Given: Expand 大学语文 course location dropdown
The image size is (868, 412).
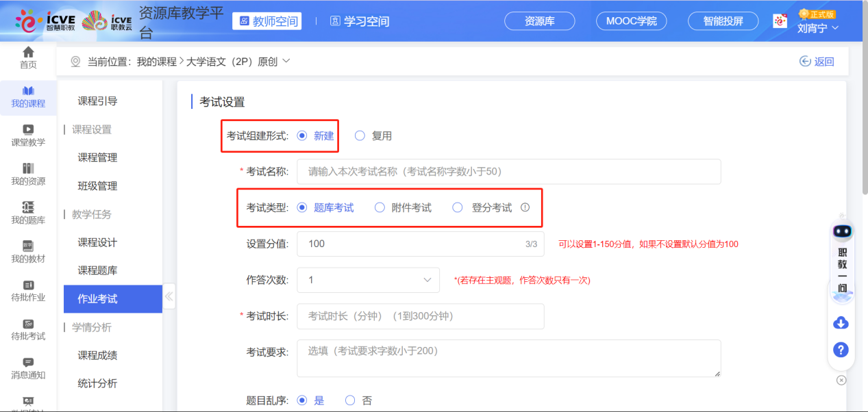Looking at the screenshot, I should point(286,61).
